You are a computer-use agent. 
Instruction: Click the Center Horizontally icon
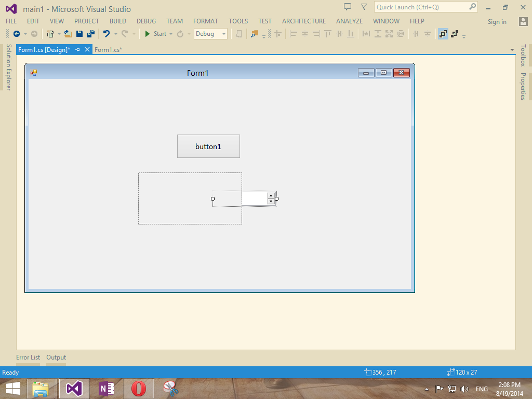(416, 34)
